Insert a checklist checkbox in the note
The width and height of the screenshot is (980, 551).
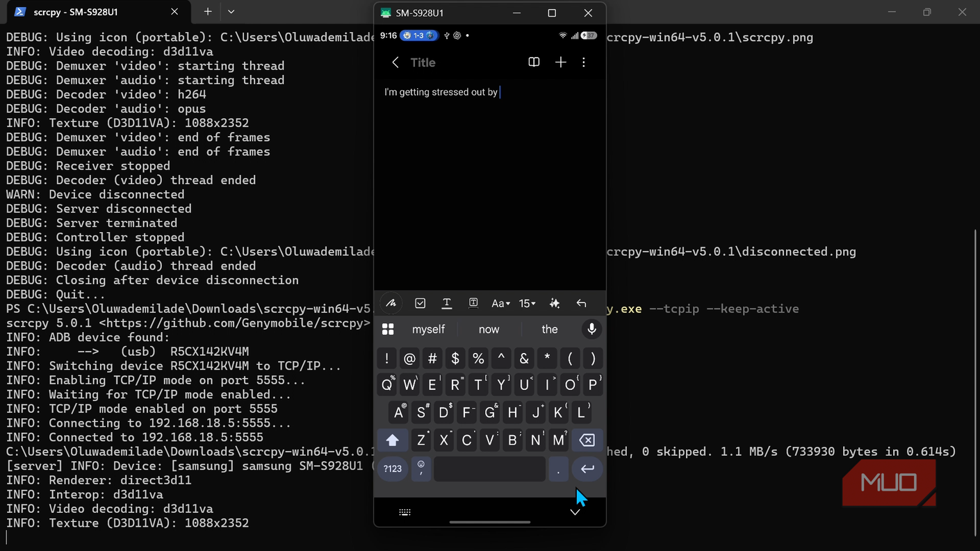click(420, 303)
